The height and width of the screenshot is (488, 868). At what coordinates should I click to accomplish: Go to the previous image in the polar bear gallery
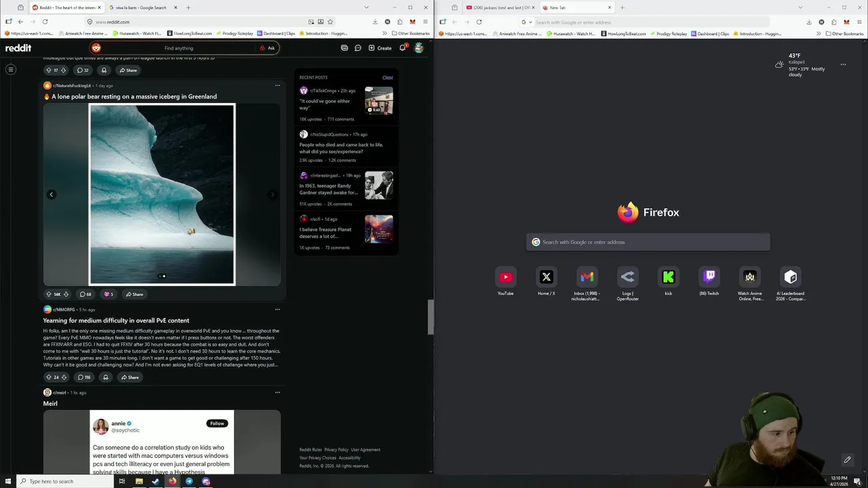click(51, 195)
